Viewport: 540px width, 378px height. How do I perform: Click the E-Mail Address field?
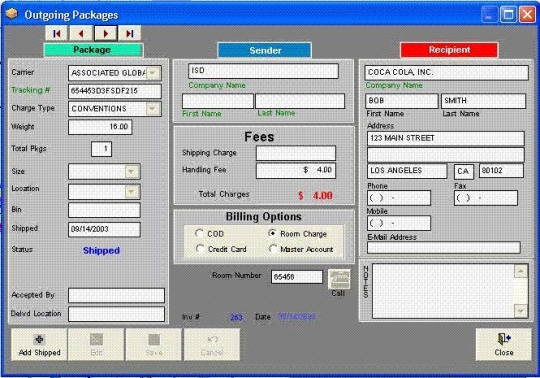[444, 248]
